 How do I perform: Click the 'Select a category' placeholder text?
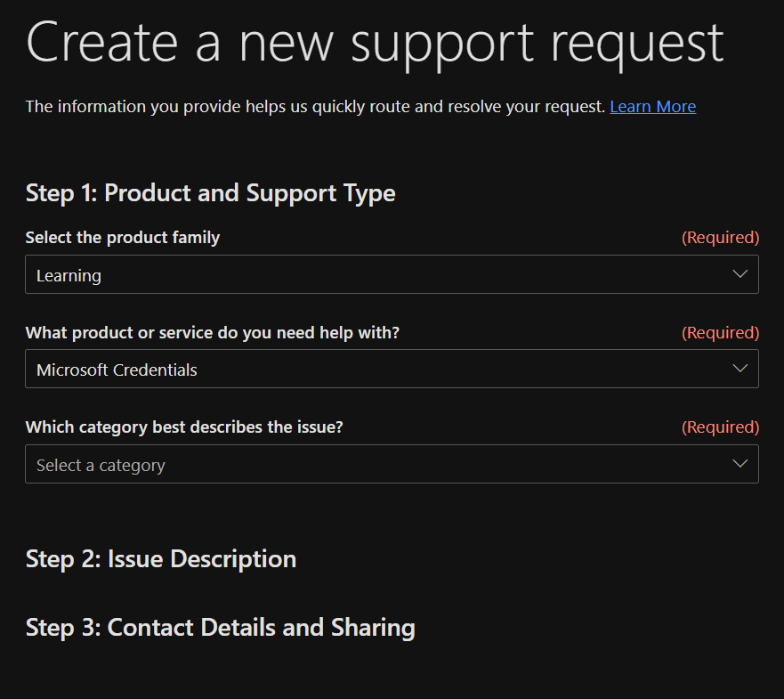101,465
